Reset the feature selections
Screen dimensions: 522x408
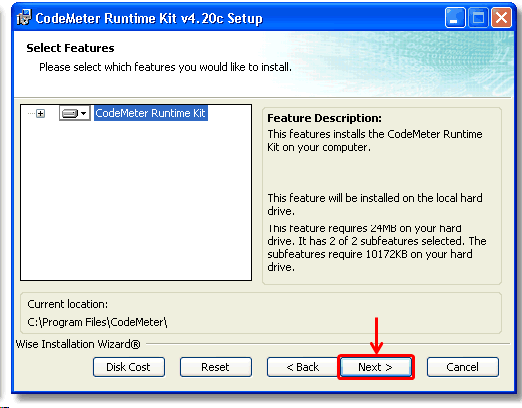(x=216, y=367)
